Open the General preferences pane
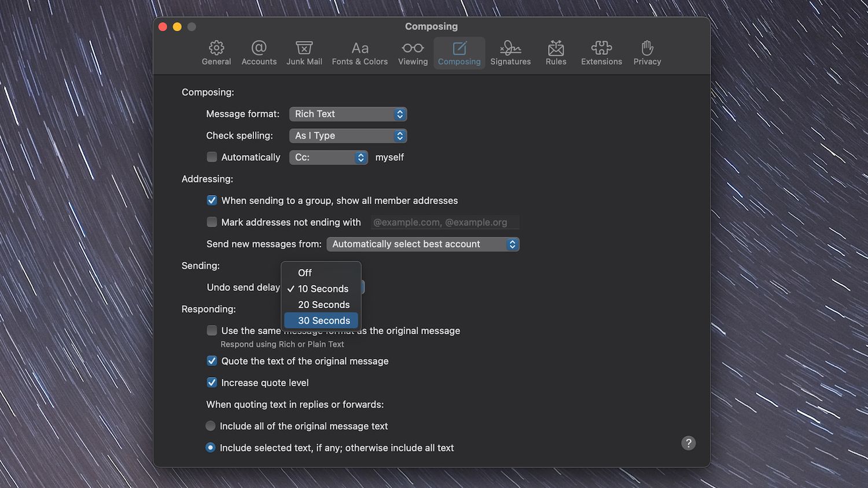 coord(216,53)
